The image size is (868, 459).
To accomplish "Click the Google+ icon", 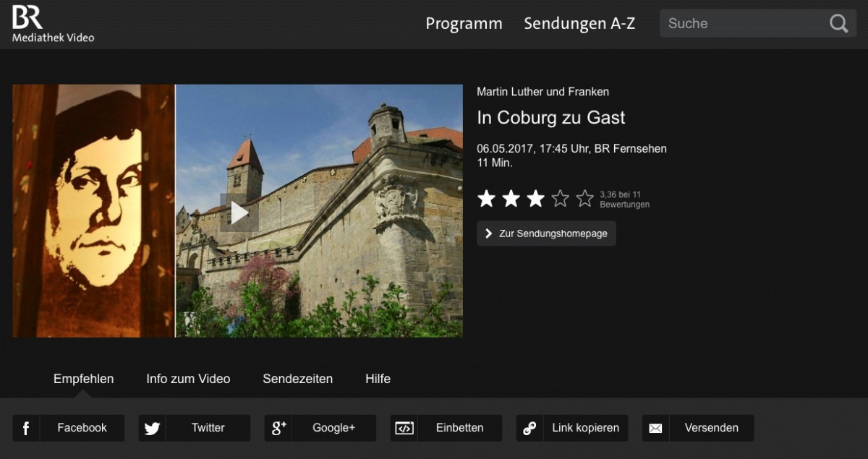I will [x=278, y=428].
